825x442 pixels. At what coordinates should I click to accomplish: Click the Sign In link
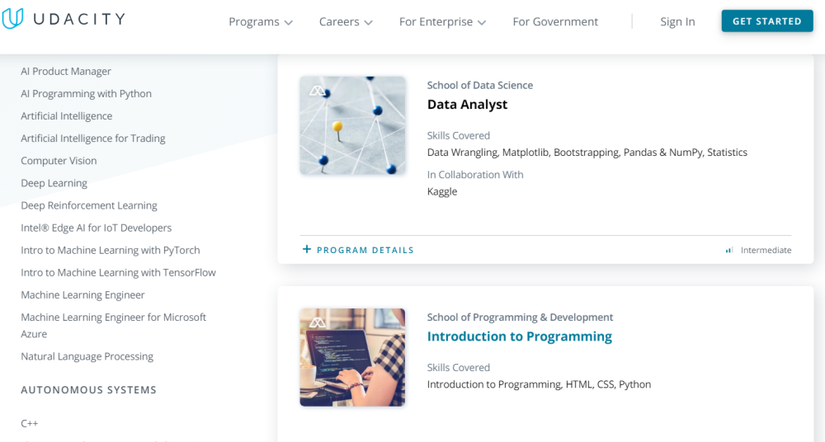pyautogui.click(x=677, y=22)
